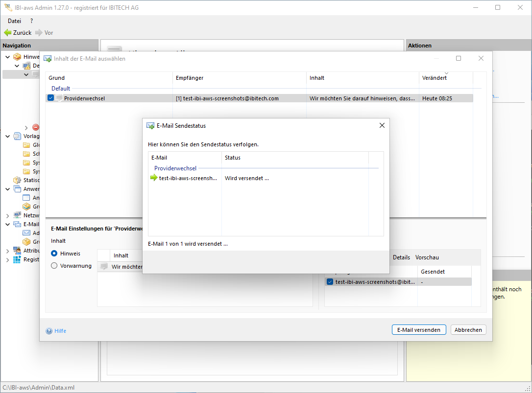Image resolution: width=532 pixels, height=393 pixels.
Task: Click the blue Hilfe question mark icon
Action: 49,331
